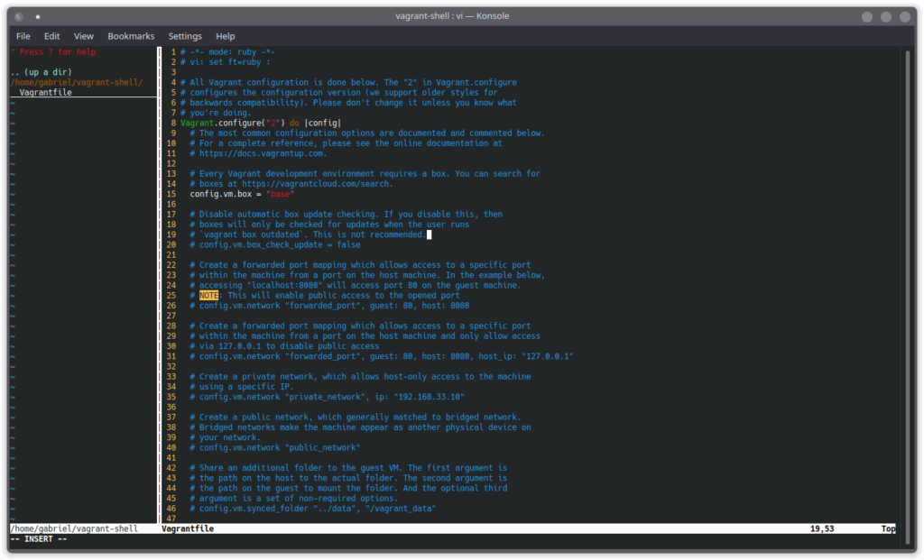Click the highlighted NOTE word on line 25

pyautogui.click(x=209, y=296)
